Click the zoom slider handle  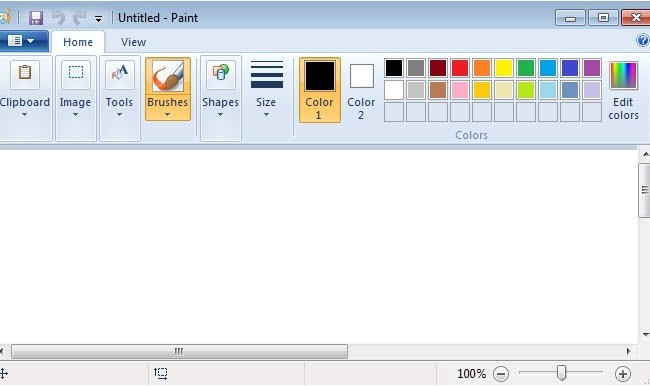coord(561,373)
